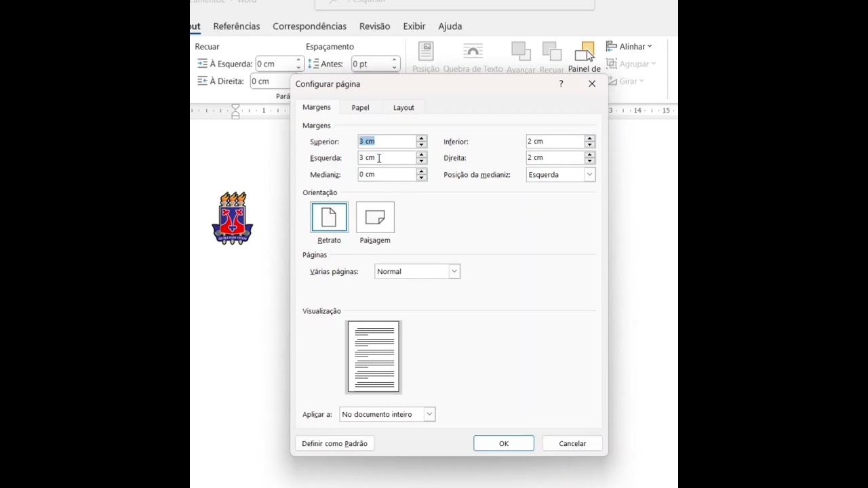Click the Esquerda margin input field
Screen dimensions: 868x488
pos(387,158)
